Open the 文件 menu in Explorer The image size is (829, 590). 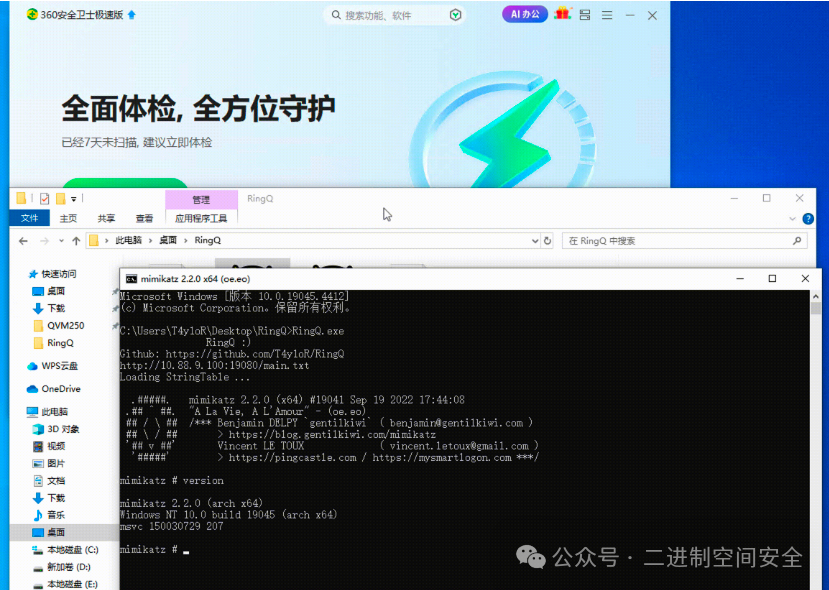click(x=30, y=218)
